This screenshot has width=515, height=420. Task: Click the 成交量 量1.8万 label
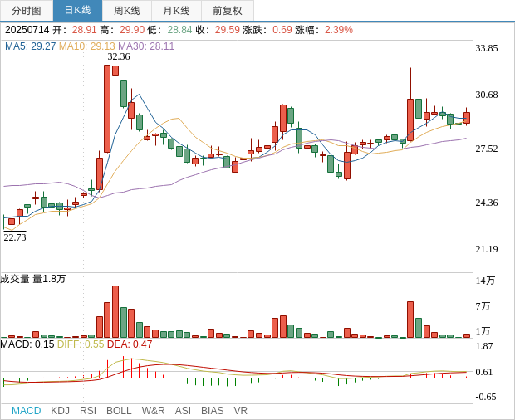pos(33,279)
